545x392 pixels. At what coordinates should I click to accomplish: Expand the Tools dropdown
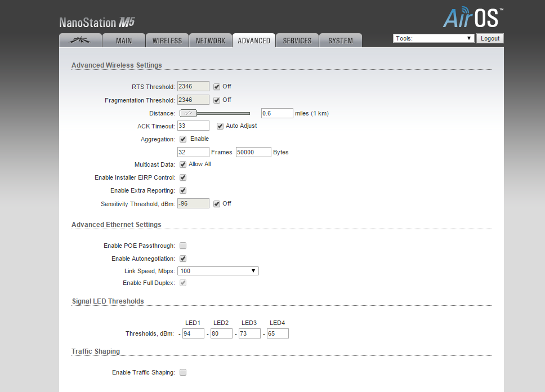[434, 38]
